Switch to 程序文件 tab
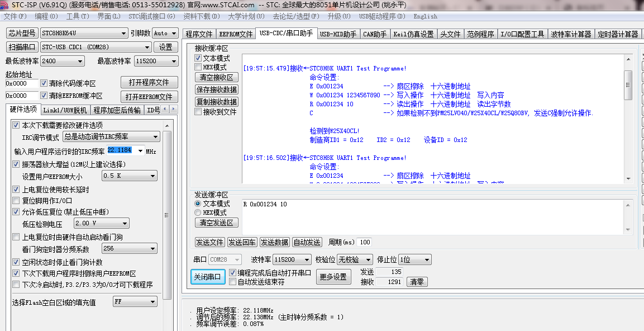Screen dimensions: 644x331 [199, 34]
